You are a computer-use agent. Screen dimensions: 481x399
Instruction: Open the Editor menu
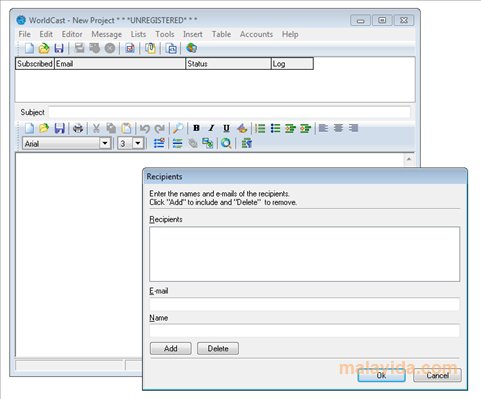[x=72, y=34]
